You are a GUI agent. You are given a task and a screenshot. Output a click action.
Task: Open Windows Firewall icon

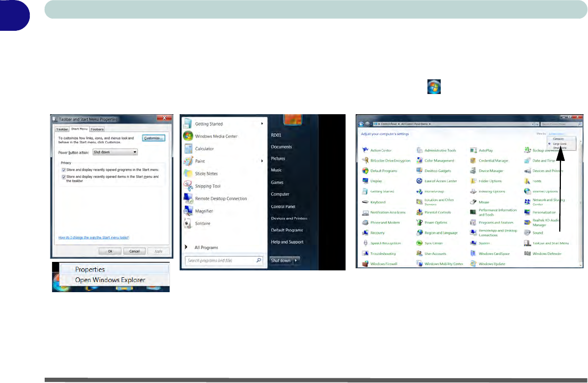pos(365,263)
